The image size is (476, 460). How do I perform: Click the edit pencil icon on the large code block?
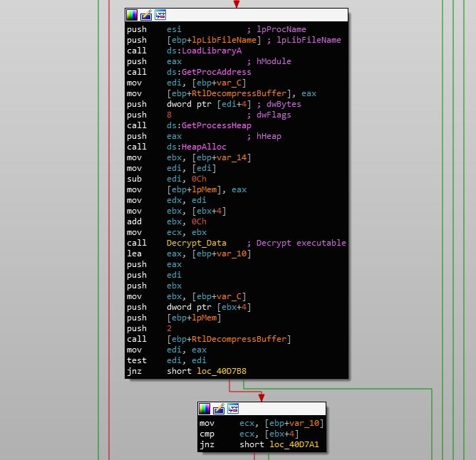click(x=146, y=15)
